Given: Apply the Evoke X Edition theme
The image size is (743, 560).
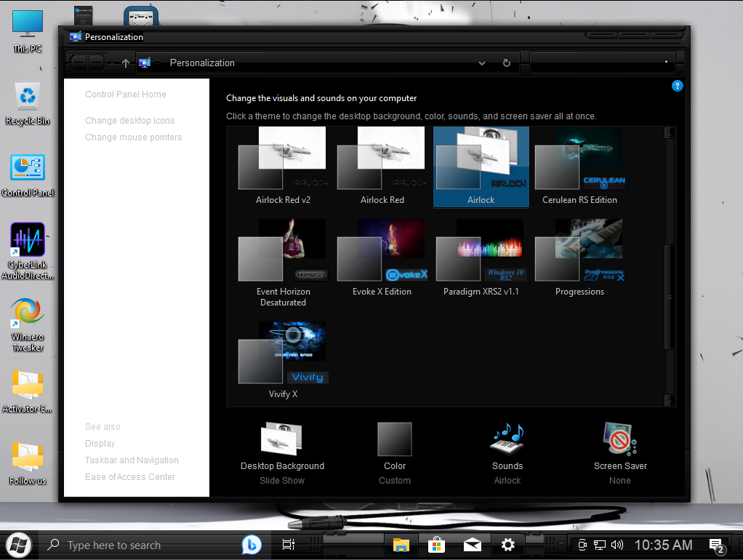Looking at the screenshot, I should (382, 258).
